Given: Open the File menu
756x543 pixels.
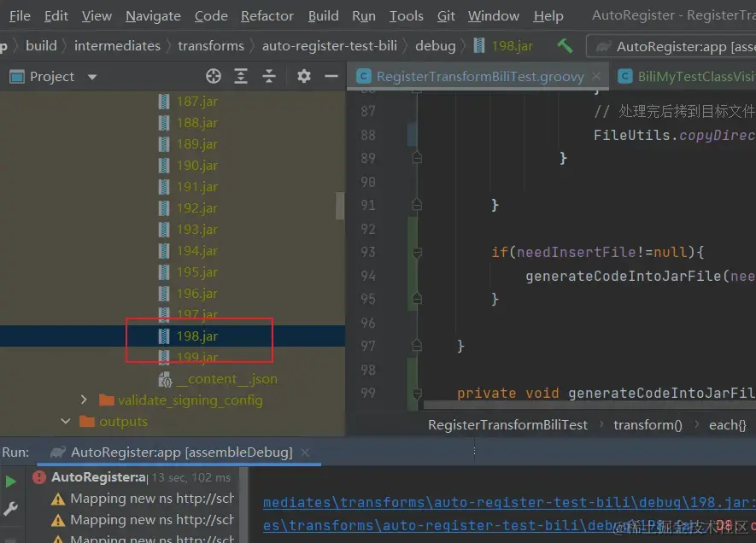Looking at the screenshot, I should point(20,16).
